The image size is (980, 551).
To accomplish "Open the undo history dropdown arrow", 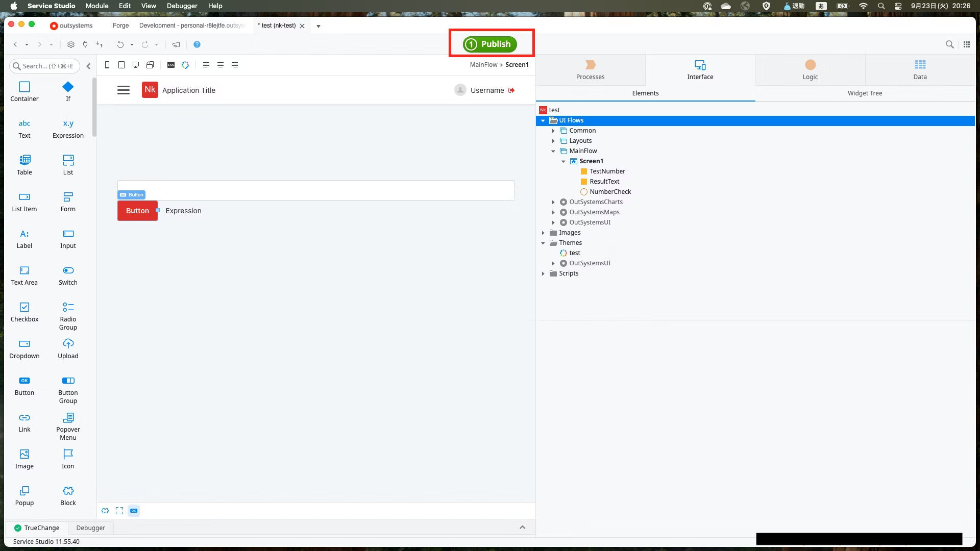I will [132, 45].
